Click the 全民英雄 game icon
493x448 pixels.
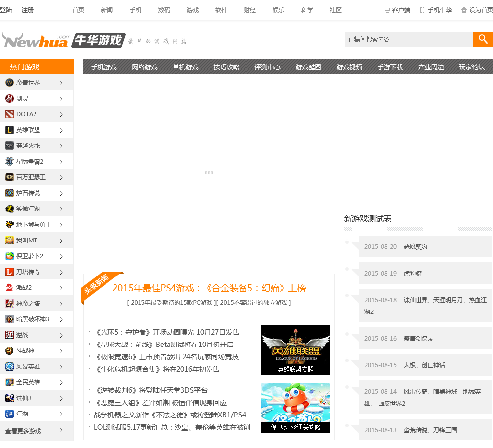(10, 382)
